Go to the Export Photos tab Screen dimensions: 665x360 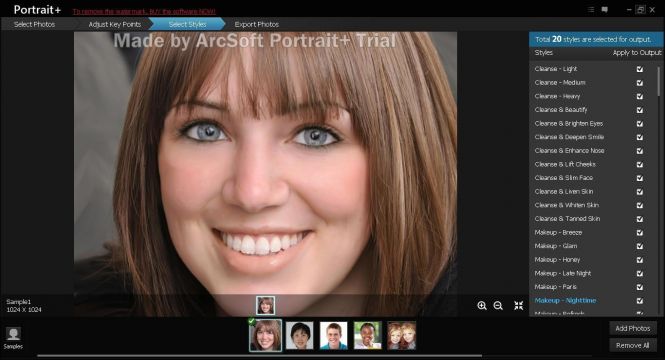(257, 24)
